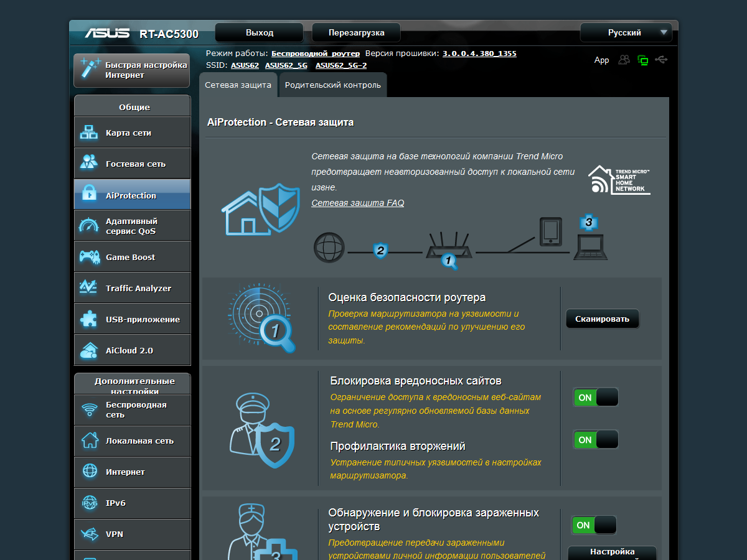This screenshot has width=747, height=560.
Task: Click the green network status monitors icon
Action: [643, 60]
